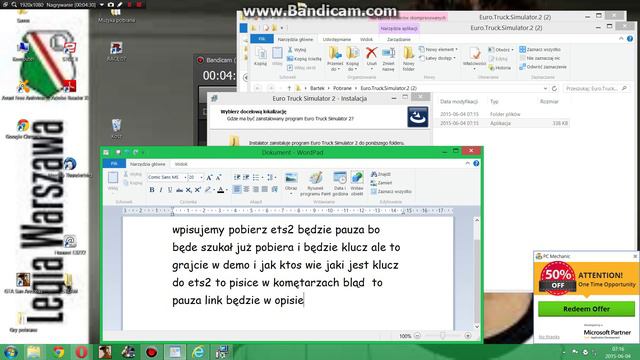Open the font size dropdown in WordPad
Image resolution: width=640 pixels, height=360 pixels.
(201, 177)
